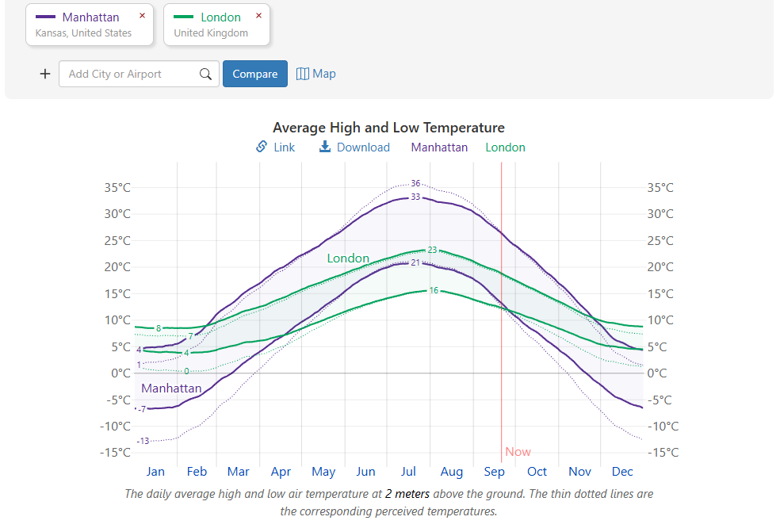Click the '2 meters' text in caption
The height and width of the screenshot is (532, 780).
(407, 494)
